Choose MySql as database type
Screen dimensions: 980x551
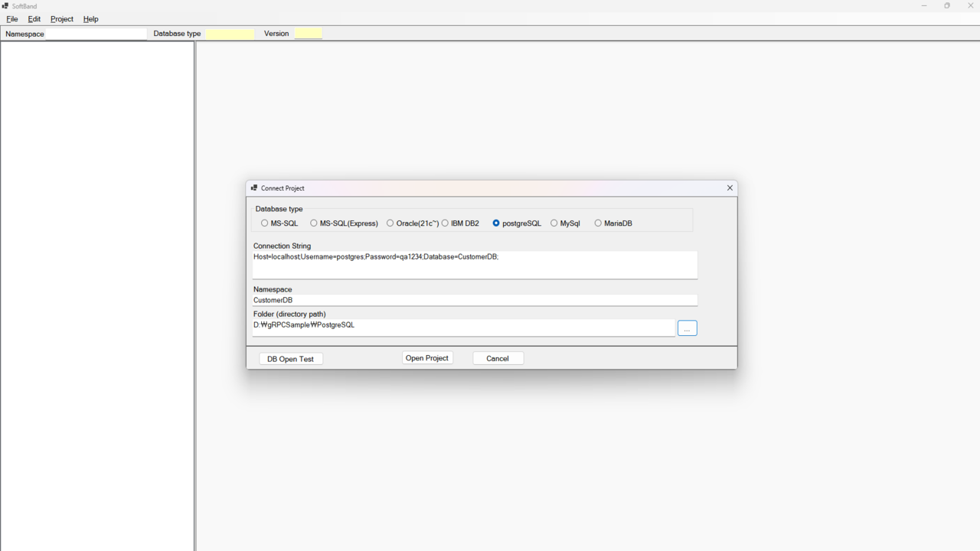coord(554,223)
